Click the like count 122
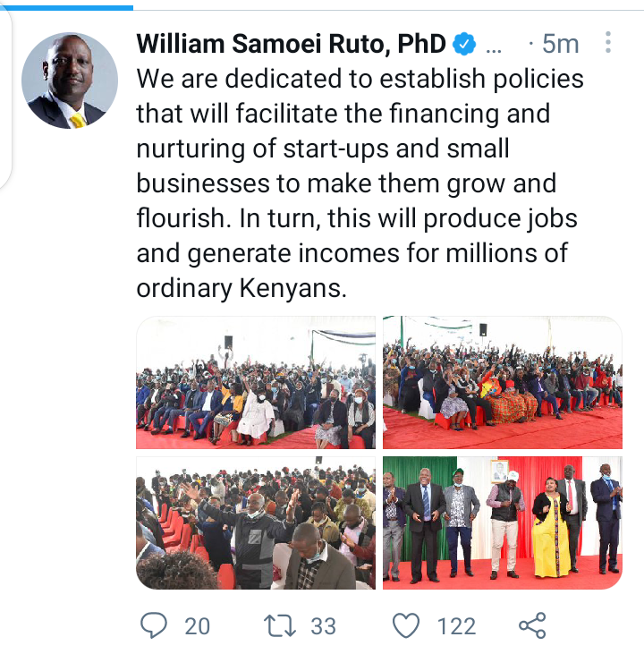This screenshot has height=654, width=644. click(456, 626)
